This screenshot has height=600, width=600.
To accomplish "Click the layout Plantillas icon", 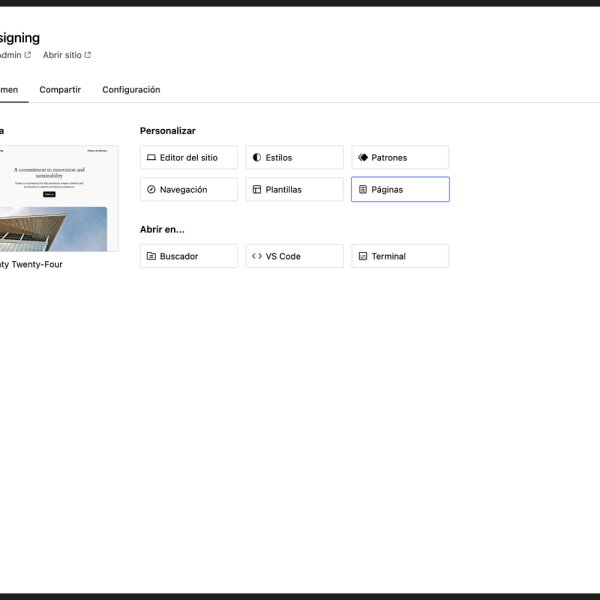I will coord(257,189).
